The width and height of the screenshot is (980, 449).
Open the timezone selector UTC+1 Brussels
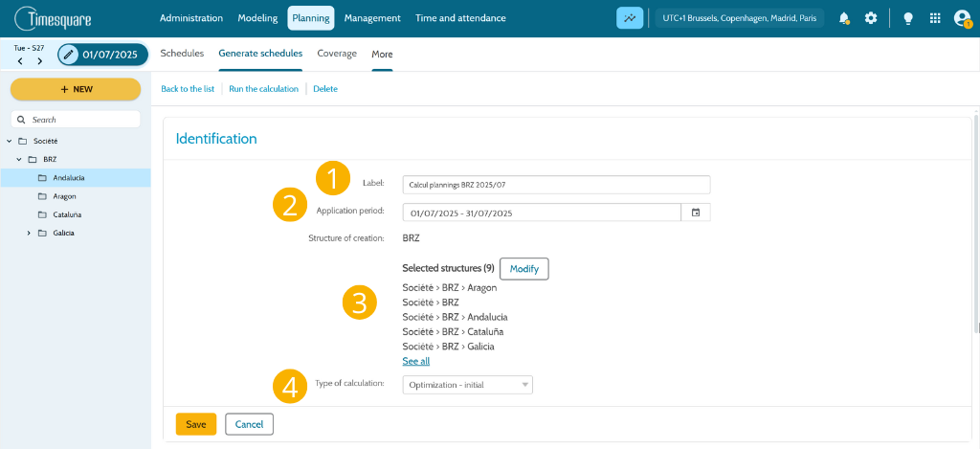coord(740,18)
